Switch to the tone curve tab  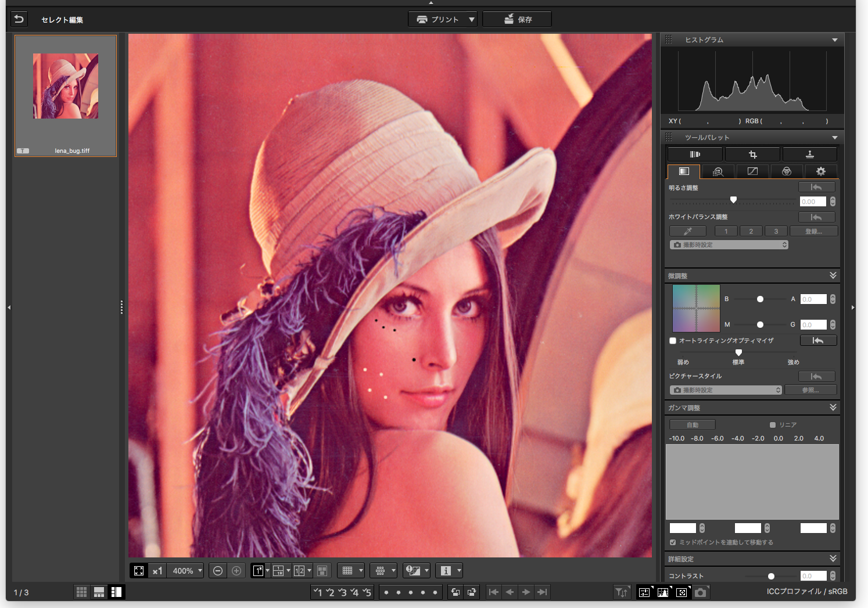click(x=752, y=171)
